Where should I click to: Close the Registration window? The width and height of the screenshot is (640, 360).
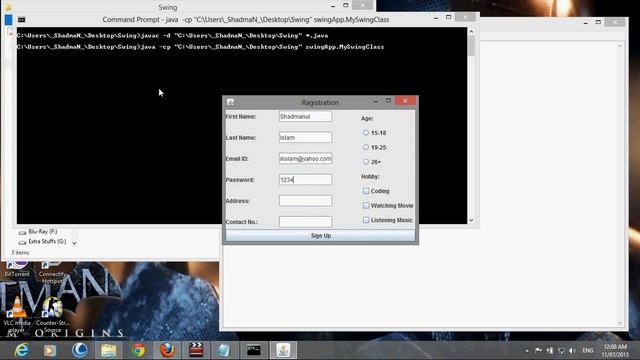point(405,100)
